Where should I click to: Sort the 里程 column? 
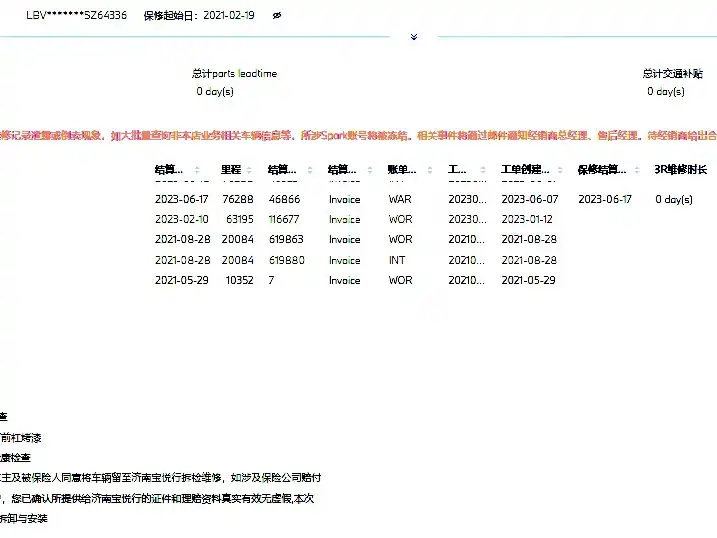coord(249,170)
